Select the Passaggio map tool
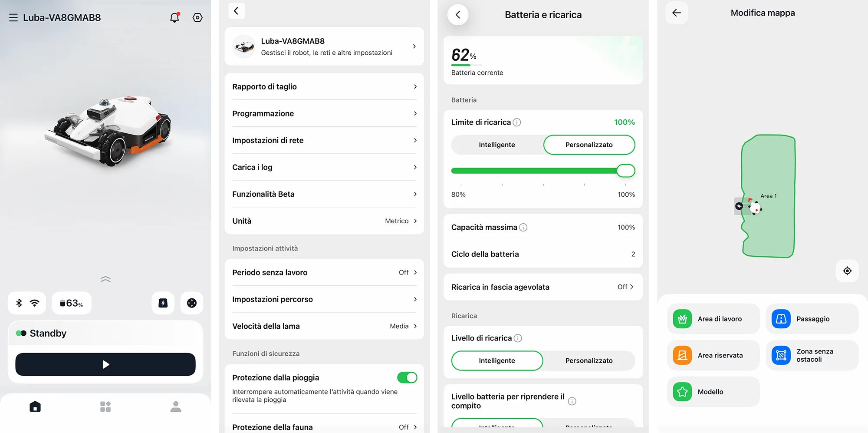 tap(812, 319)
